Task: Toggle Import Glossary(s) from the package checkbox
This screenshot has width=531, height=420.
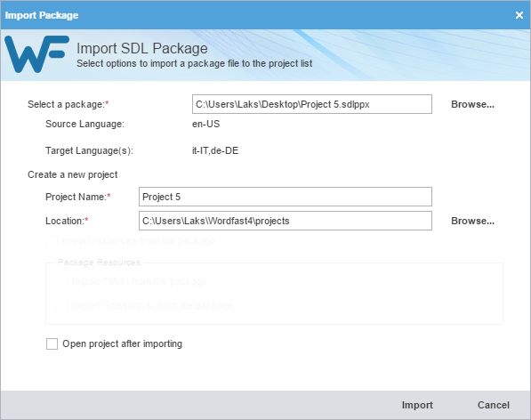Action: pyautogui.click(x=61, y=305)
